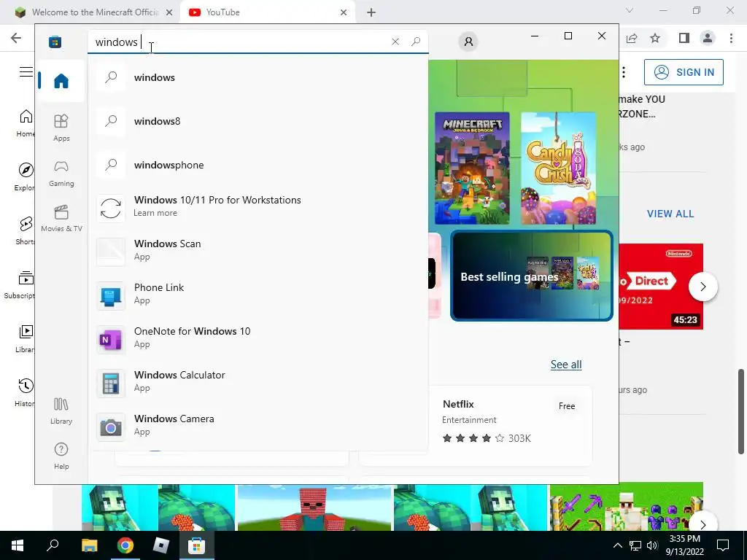Open Chrome tab search chevron
Viewport: 747px width, 560px height.
point(630,10)
